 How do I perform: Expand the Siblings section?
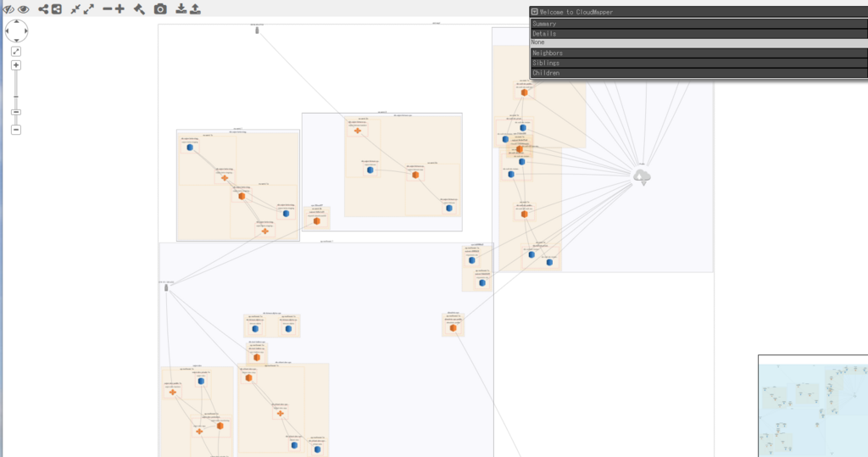point(698,63)
